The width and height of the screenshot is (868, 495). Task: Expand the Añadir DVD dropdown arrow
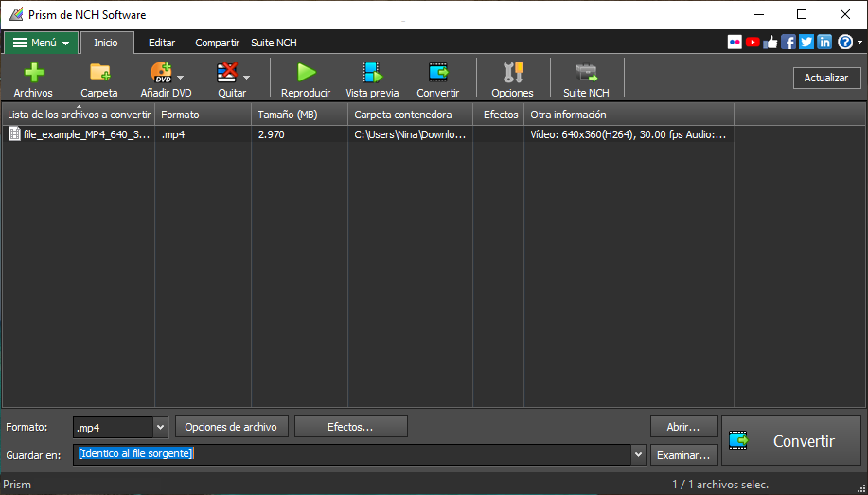pos(181,78)
